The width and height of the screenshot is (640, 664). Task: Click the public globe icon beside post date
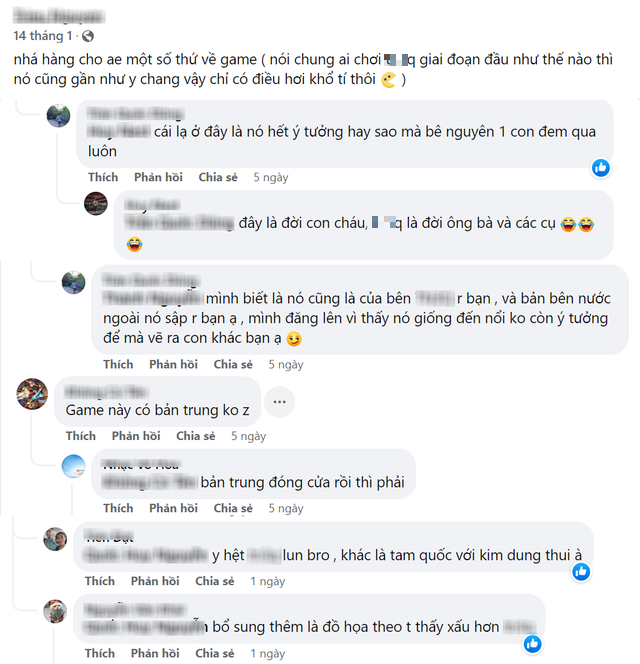(x=88, y=36)
